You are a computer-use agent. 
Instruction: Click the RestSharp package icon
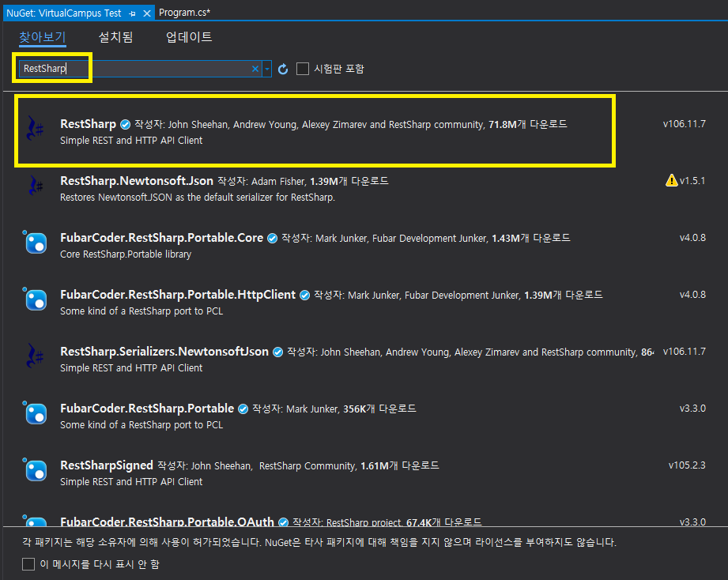click(35, 128)
